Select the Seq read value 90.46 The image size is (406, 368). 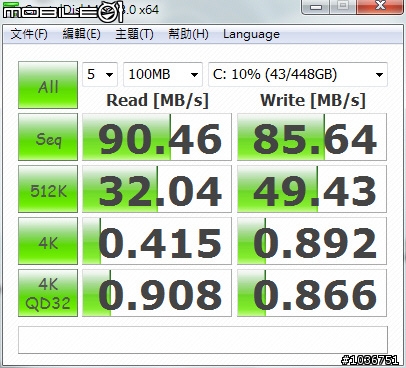157,137
